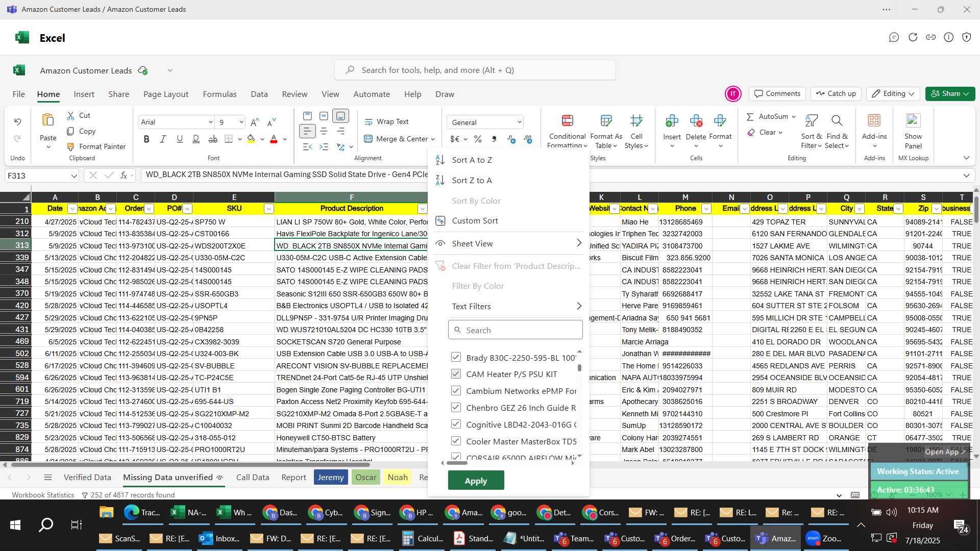Increase font size
980x551 pixels.
[x=255, y=122]
